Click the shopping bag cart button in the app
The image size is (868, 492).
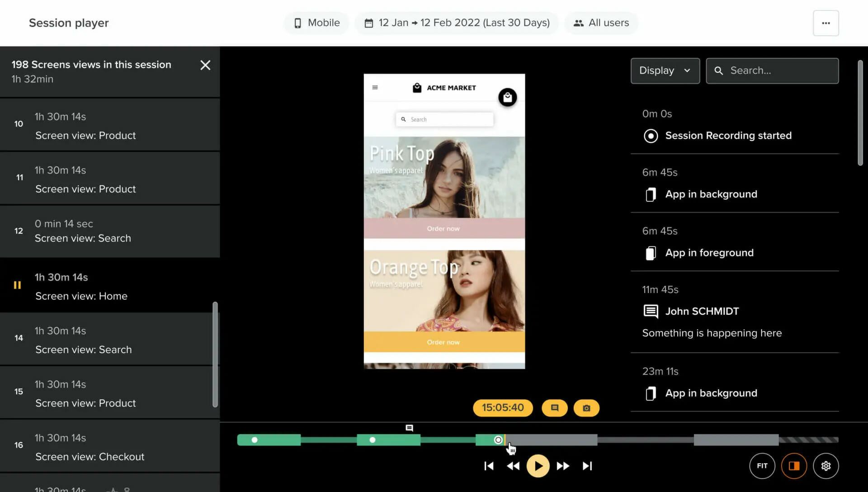(507, 97)
